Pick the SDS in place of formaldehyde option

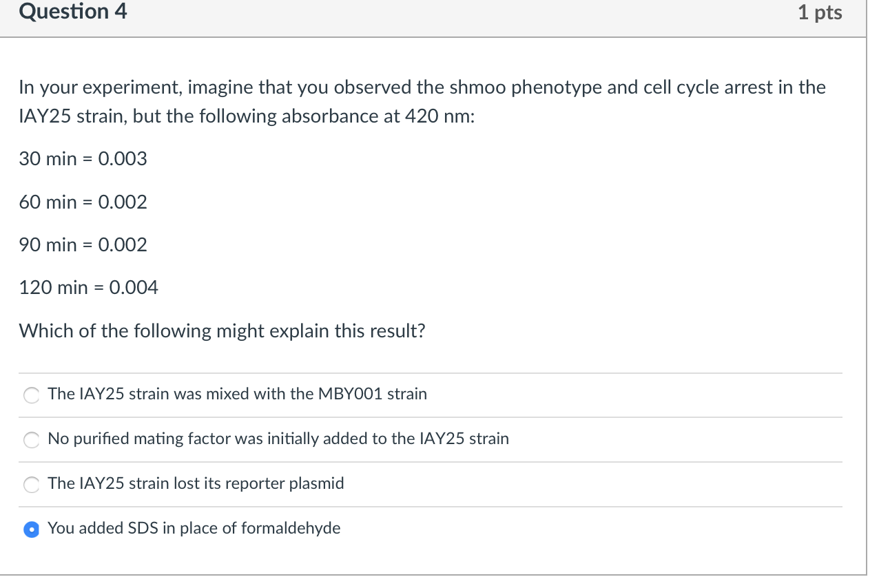click(x=30, y=529)
